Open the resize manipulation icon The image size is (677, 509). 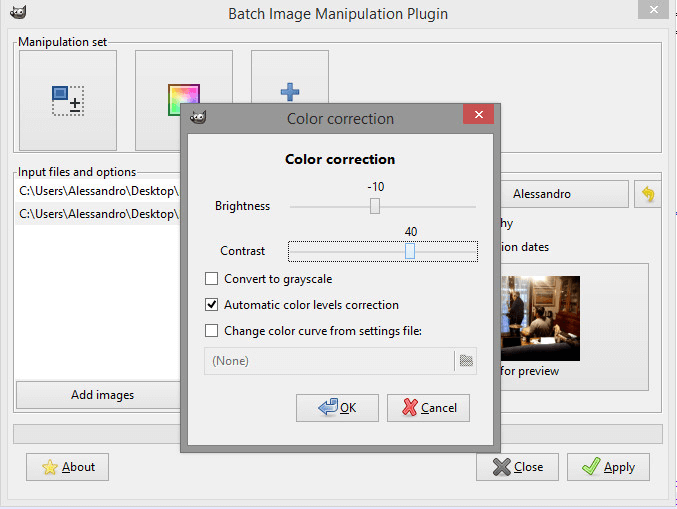pyautogui.click(x=68, y=101)
